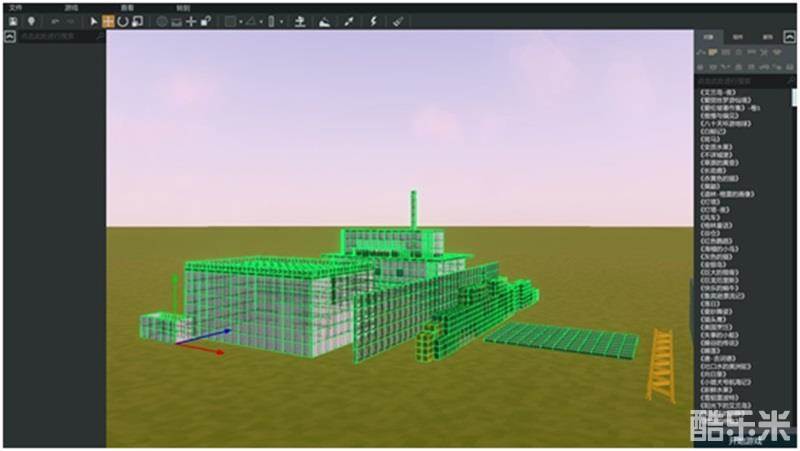Click the 开始游戏 button
The height and width of the screenshot is (451, 800).
(x=744, y=439)
